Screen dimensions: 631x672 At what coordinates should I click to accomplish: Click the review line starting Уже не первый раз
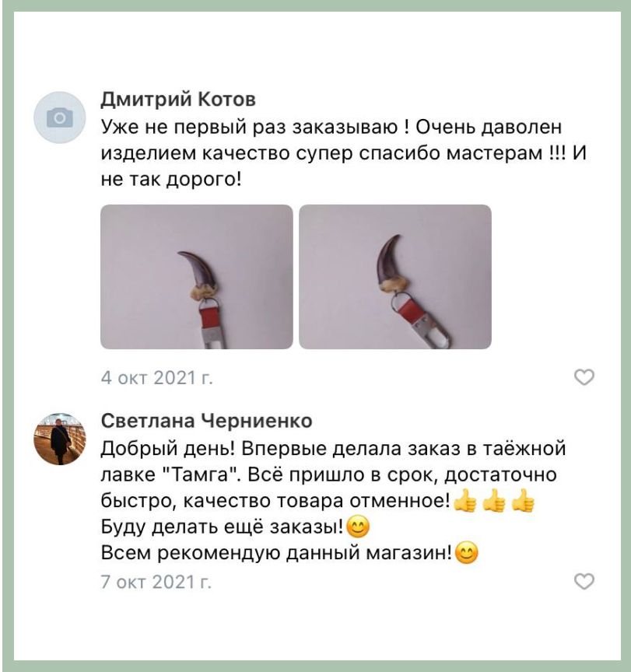point(331,128)
